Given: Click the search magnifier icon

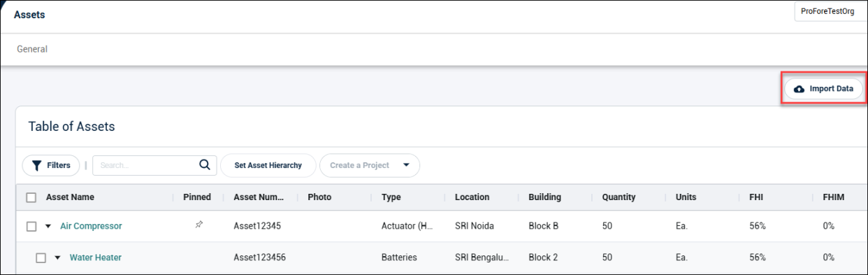Looking at the screenshot, I should (205, 165).
